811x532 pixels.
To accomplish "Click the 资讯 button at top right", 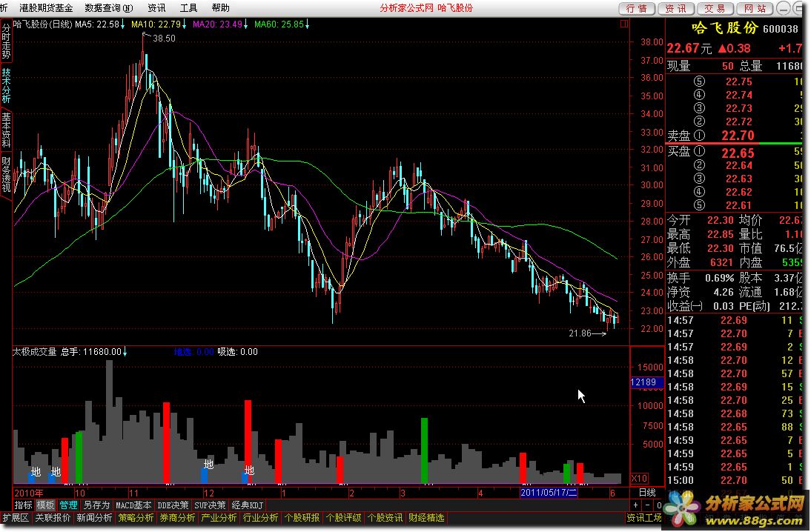I will click(675, 8).
